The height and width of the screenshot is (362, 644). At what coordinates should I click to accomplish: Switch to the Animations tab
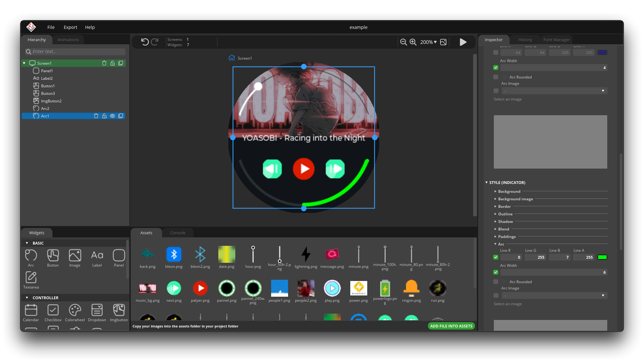tap(68, 40)
